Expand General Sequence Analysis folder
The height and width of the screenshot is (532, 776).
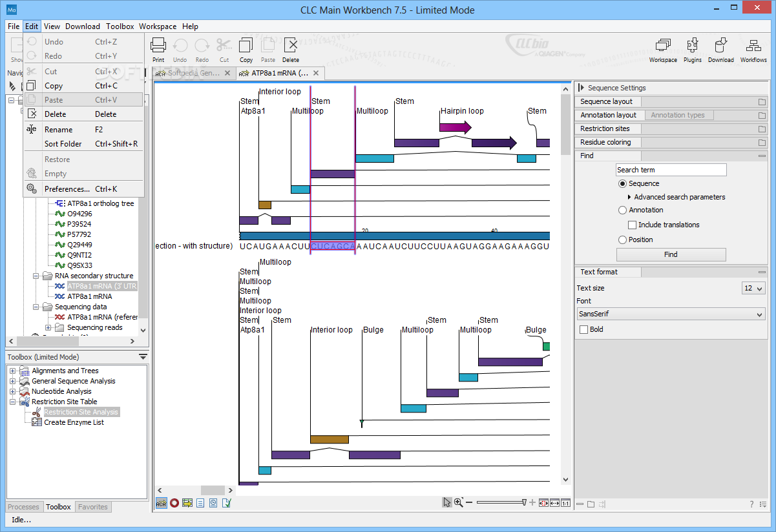[12, 381]
